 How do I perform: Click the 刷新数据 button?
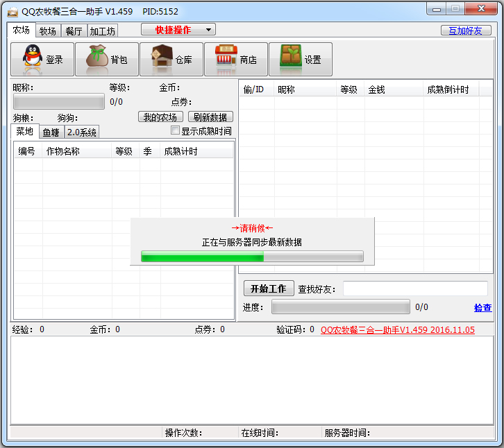(x=210, y=117)
